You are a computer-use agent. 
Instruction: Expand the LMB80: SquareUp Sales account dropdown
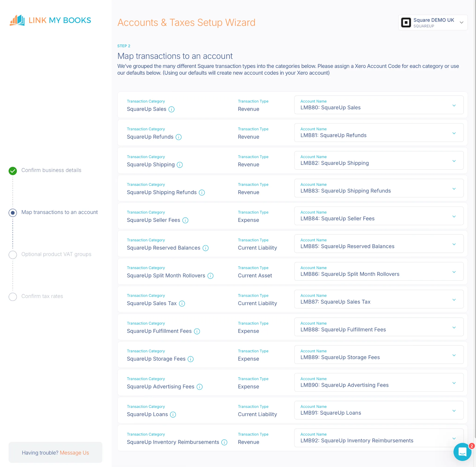pos(379,105)
